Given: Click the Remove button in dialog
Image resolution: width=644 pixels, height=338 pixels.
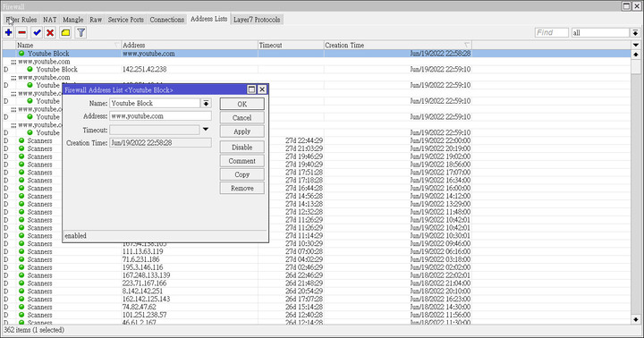Looking at the screenshot, I should click(x=241, y=188).
